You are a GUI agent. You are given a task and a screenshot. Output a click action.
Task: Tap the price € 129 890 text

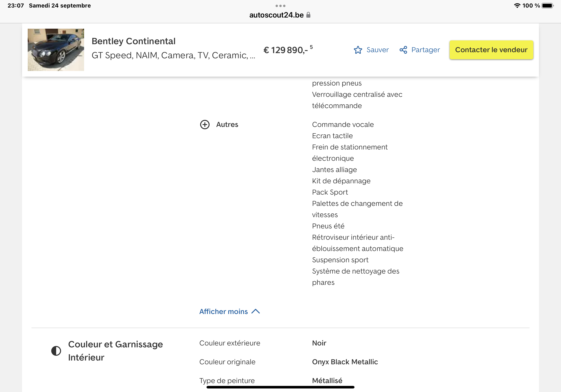285,50
